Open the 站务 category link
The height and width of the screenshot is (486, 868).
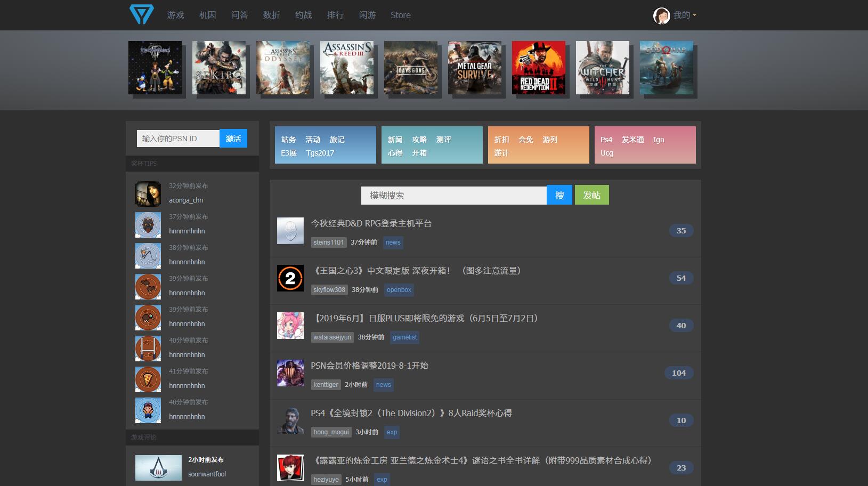click(288, 140)
